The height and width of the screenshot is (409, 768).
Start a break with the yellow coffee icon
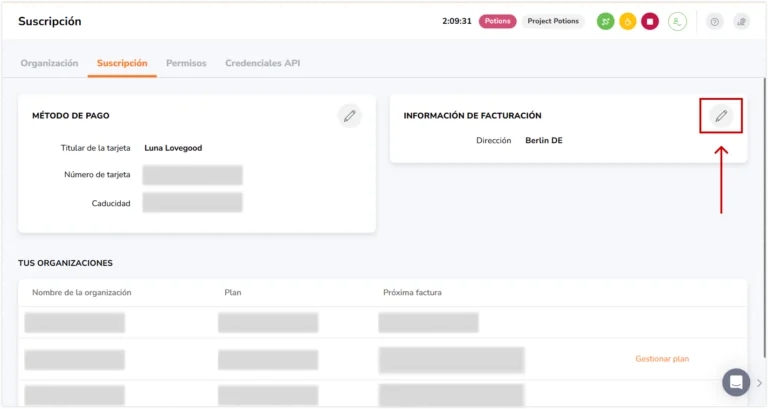(627, 22)
